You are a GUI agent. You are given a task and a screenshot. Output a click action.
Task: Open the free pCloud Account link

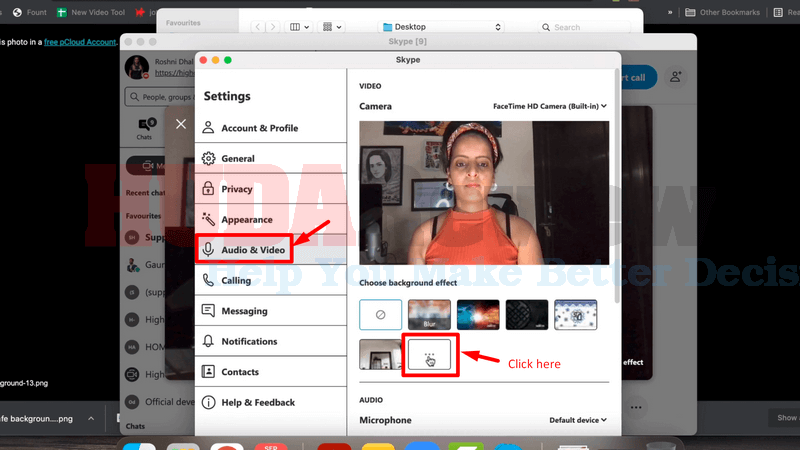tap(80, 42)
